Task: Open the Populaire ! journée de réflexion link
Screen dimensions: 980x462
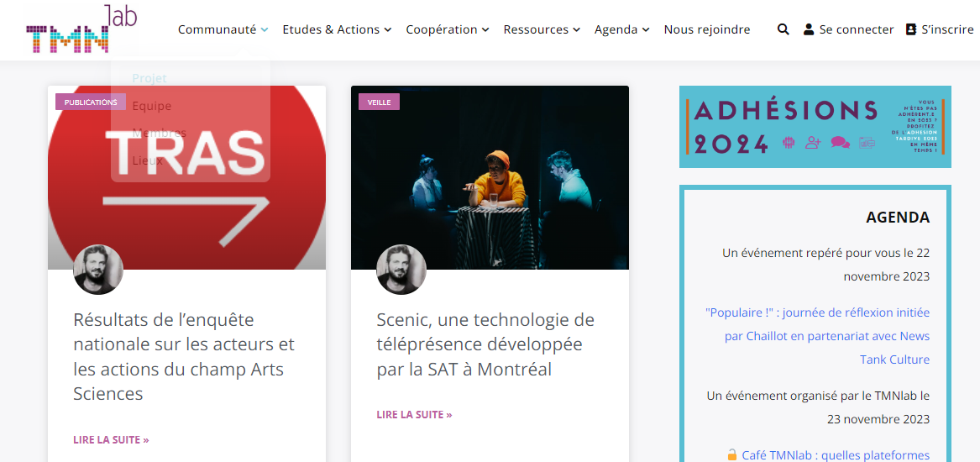Action: point(817,336)
